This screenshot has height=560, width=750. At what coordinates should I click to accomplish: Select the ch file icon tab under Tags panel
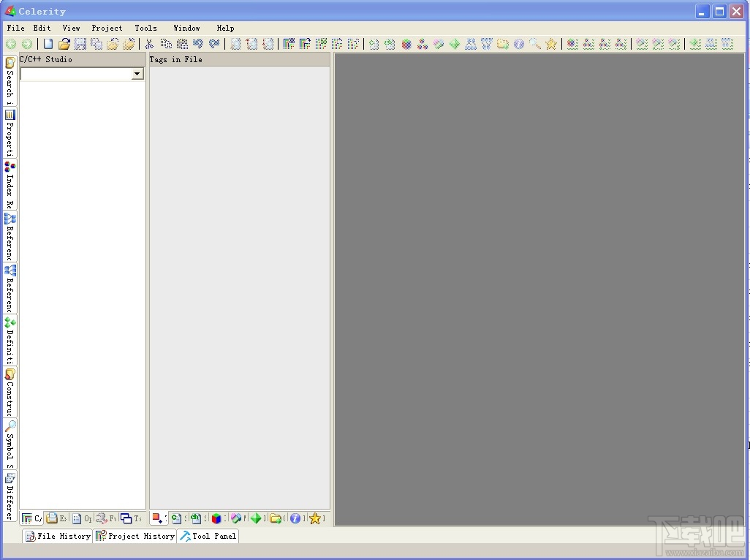point(199,518)
